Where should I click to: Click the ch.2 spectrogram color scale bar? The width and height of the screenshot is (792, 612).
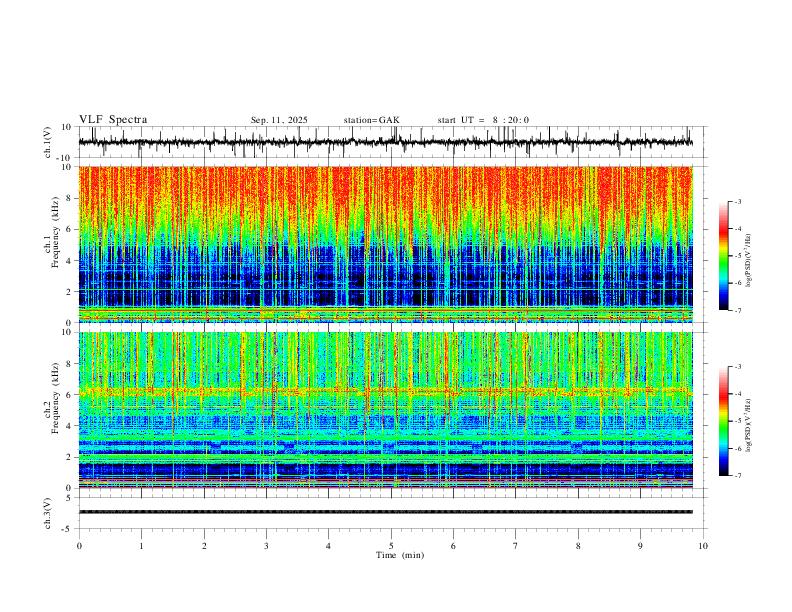[x=724, y=421]
